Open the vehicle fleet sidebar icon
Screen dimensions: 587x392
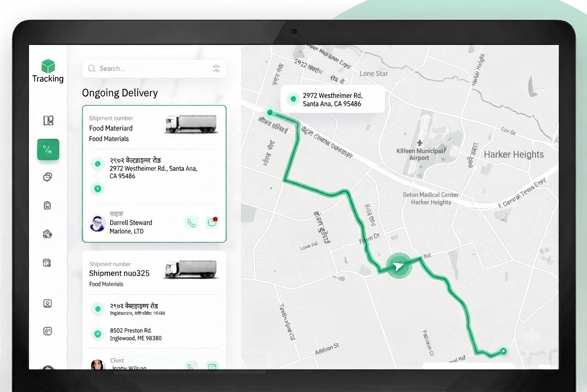(x=47, y=234)
